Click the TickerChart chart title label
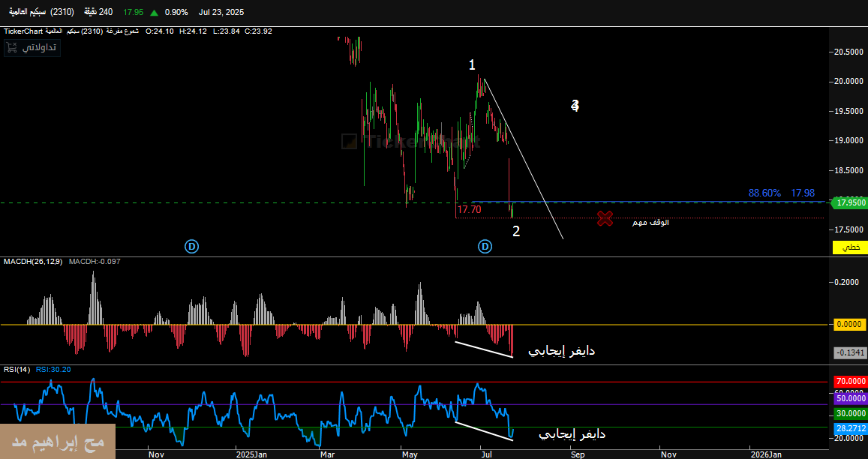Screen dimensions: 868x459 pyautogui.click(x=24, y=31)
